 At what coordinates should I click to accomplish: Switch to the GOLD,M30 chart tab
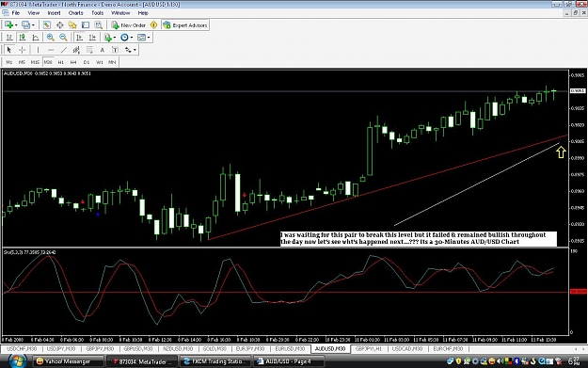click(215, 349)
